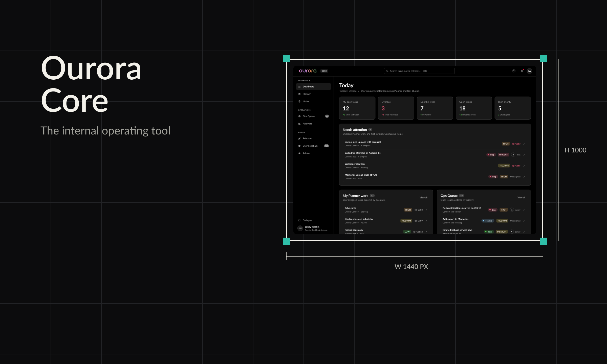Click Riya's R avatar icon
The image size is (607, 364).
click(x=513, y=155)
